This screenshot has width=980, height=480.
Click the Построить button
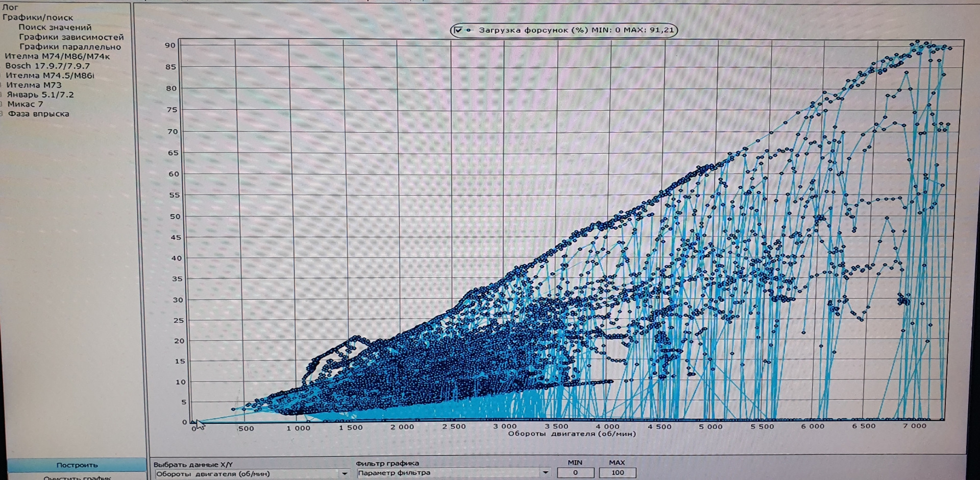77,465
